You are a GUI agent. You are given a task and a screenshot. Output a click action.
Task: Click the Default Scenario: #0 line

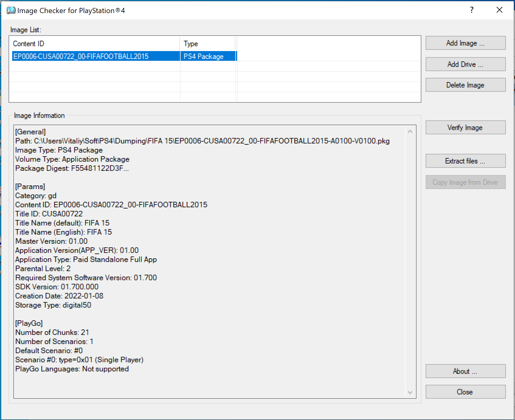tap(49, 351)
